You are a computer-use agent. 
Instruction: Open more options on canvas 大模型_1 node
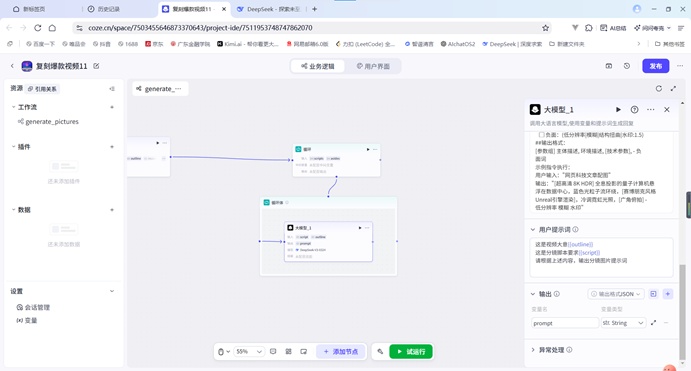point(367,228)
